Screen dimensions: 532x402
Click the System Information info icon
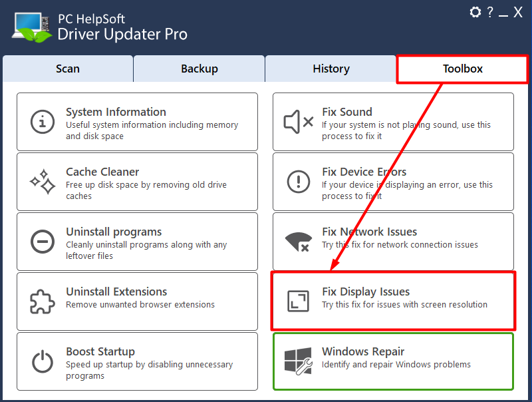pyautogui.click(x=43, y=122)
